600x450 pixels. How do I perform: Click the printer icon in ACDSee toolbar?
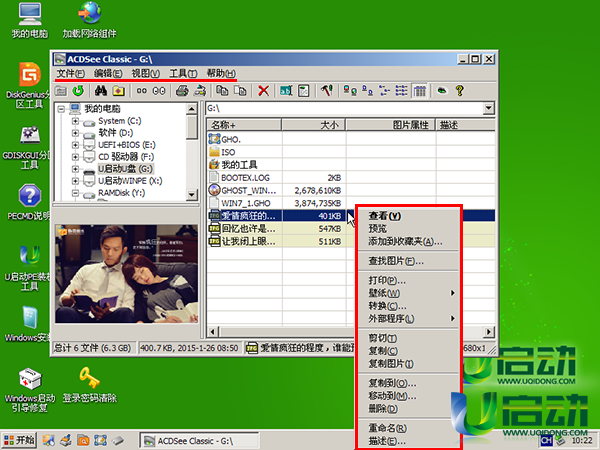[182, 91]
